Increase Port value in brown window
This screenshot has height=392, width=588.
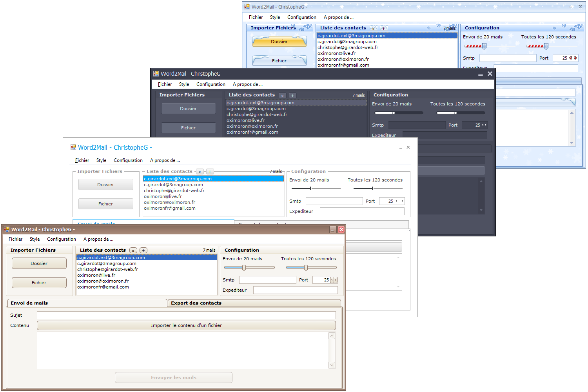pos(336,280)
